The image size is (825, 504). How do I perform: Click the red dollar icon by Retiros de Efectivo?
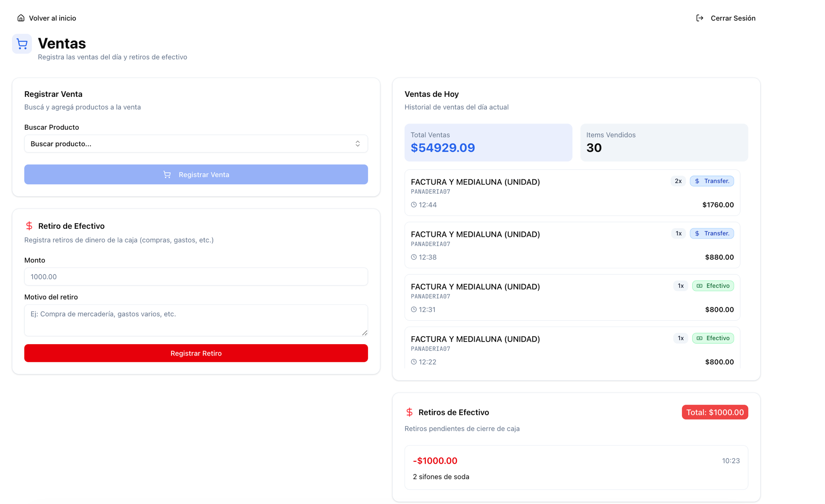[x=409, y=412]
